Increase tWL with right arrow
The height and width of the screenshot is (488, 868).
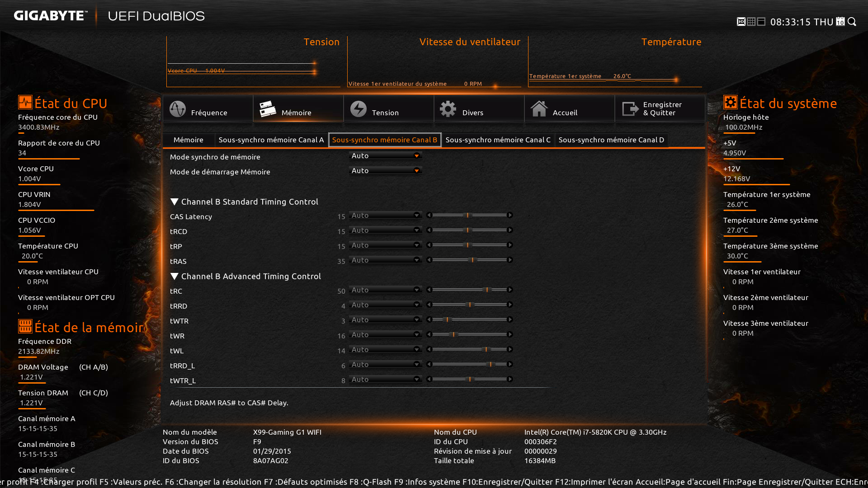(x=510, y=349)
